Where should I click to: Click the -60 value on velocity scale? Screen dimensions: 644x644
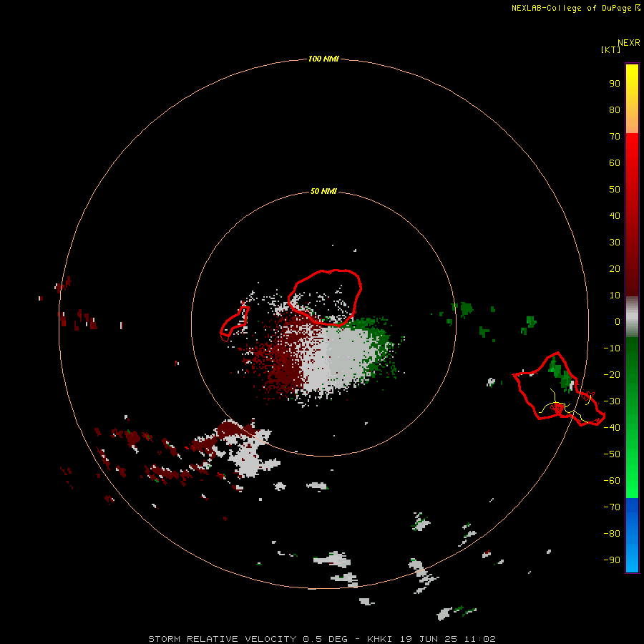pyautogui.click(x=612, y=481)
